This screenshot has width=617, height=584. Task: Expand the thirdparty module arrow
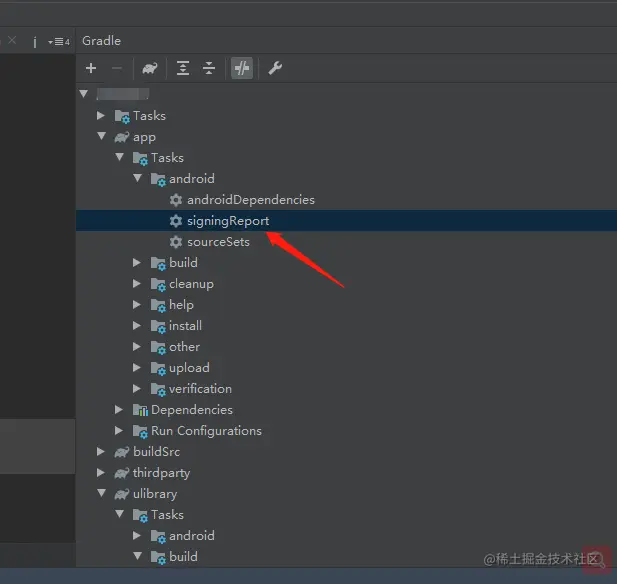pos(101,472)
